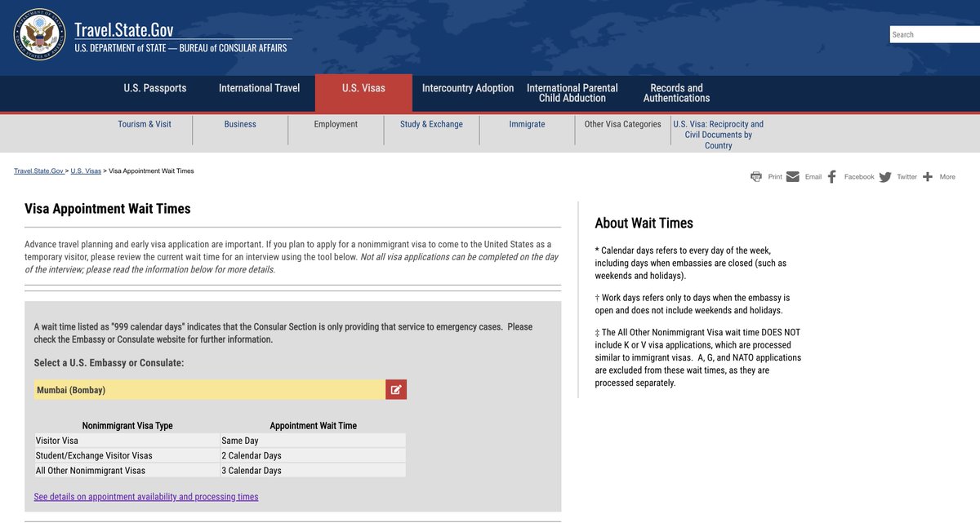The height and width of the screenshot is (523, 980).
Task: Open the Intercountry Adoption menu
Action: coord(468,88)
